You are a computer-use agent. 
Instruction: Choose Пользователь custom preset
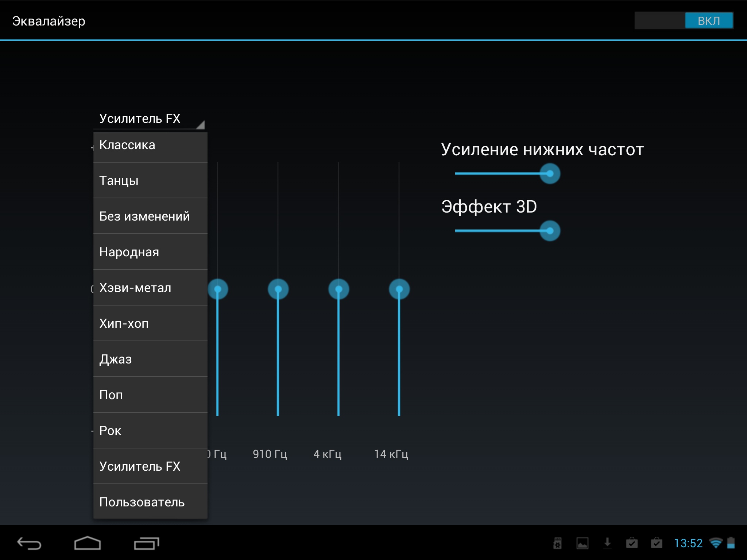[150, 502]
